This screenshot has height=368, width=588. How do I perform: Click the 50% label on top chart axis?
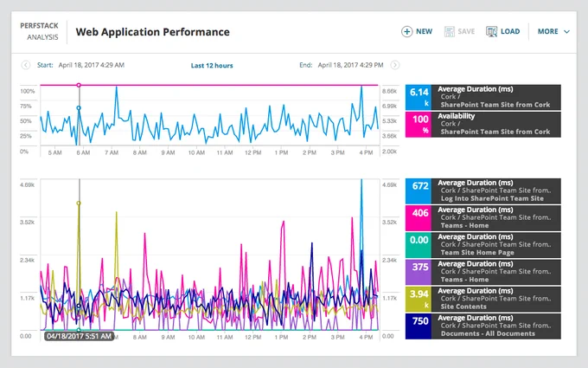coord(25,121)
